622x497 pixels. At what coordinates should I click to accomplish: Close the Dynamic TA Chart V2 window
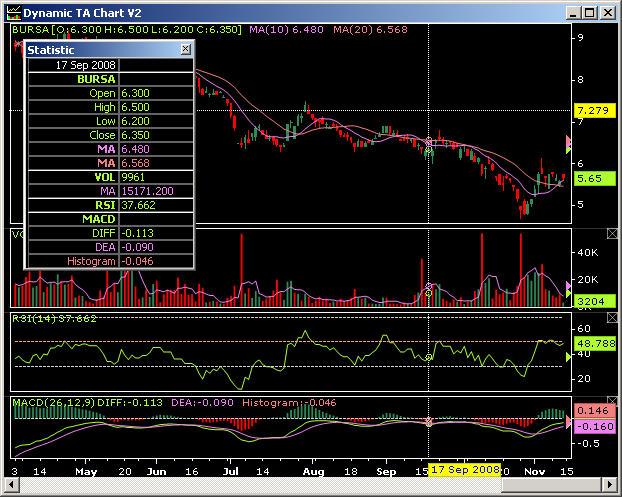click(608, 13)
